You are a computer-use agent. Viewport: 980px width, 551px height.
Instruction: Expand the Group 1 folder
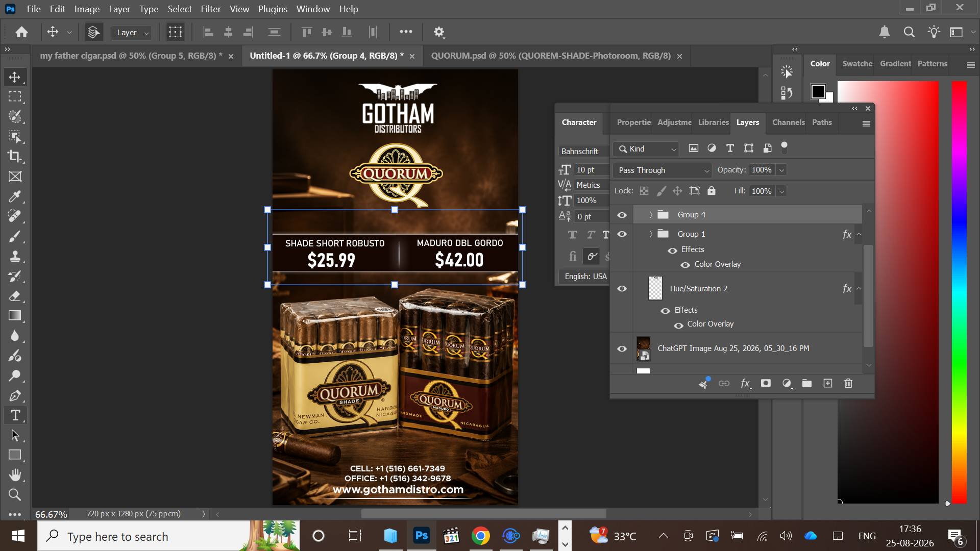(651, 234)
